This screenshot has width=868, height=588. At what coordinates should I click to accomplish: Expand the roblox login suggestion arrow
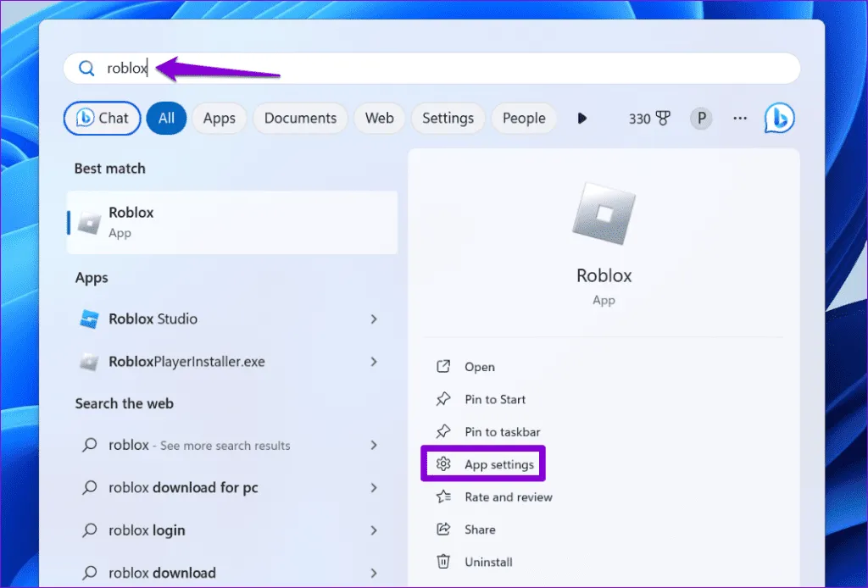click(374, 530)
